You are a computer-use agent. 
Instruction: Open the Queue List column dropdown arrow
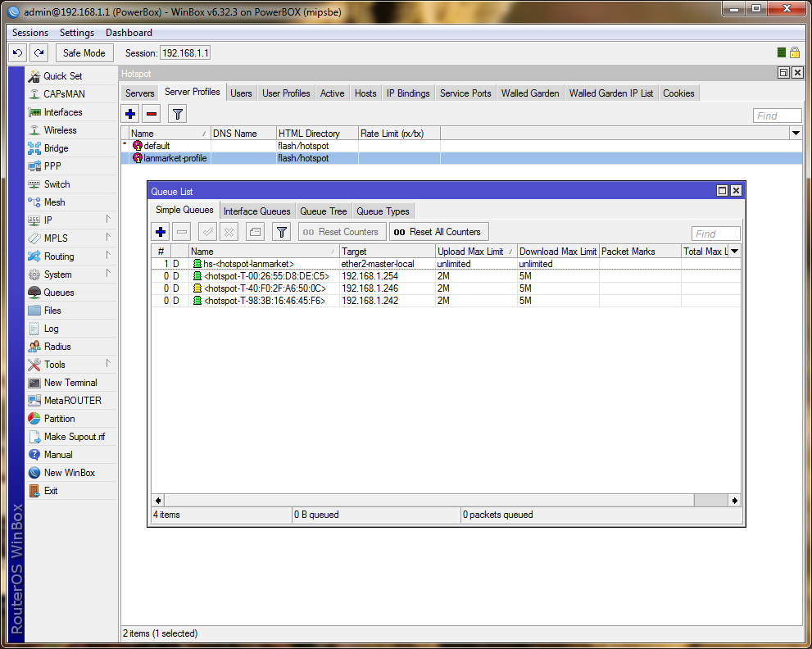coord(734,252)
